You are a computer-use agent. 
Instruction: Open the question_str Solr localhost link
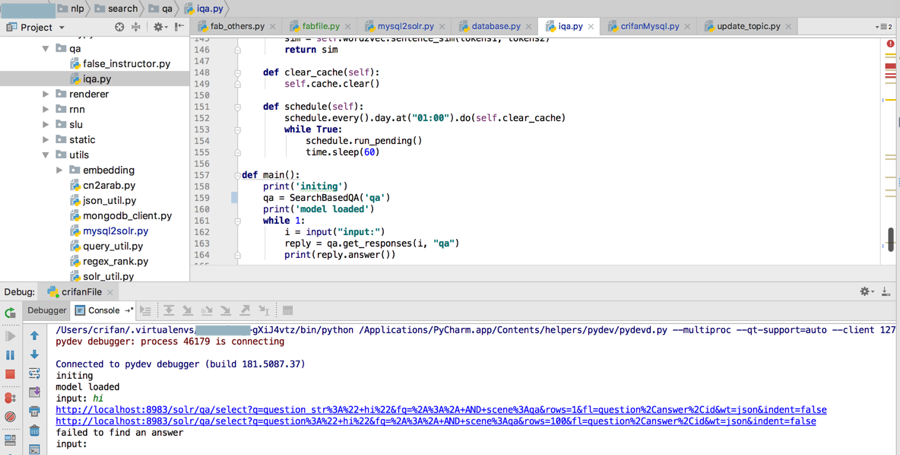point(441,410)
